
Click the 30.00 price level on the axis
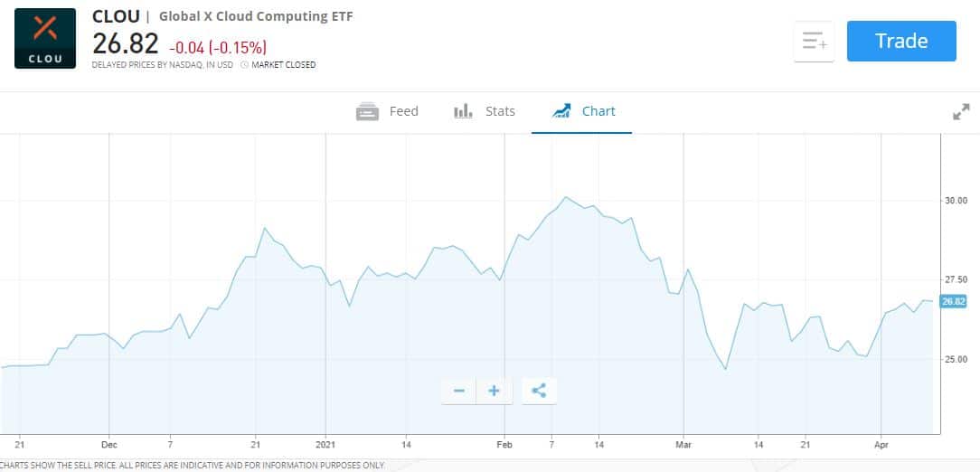[956, 201]
